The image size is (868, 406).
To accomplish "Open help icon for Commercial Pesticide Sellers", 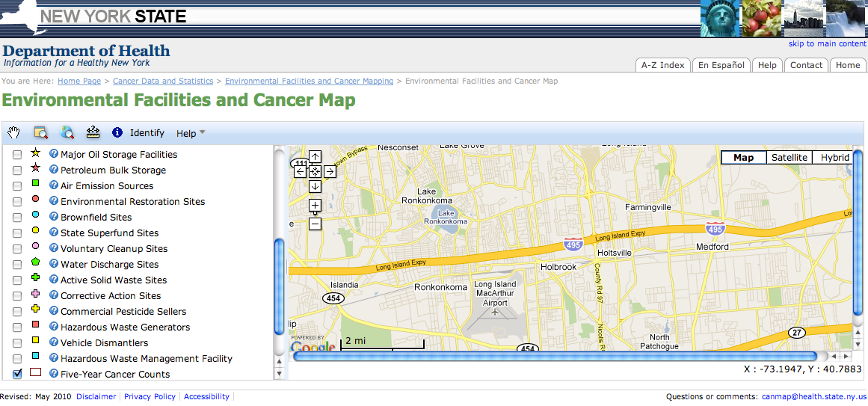I will [x=54, y=310].
